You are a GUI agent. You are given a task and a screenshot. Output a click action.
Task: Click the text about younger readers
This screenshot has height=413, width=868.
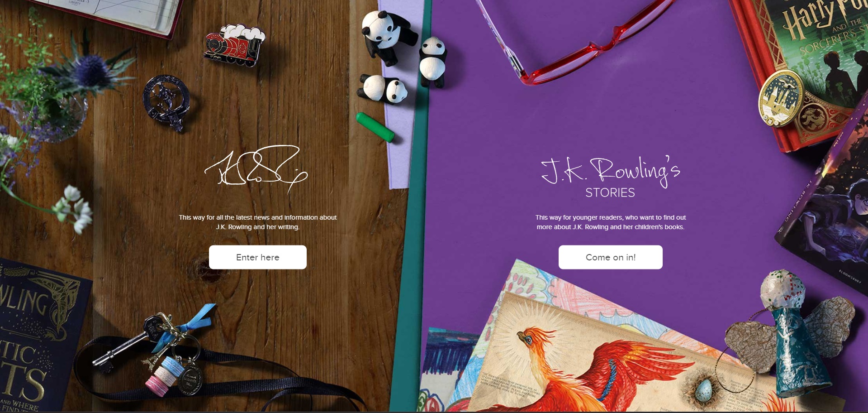click(610, 222)
